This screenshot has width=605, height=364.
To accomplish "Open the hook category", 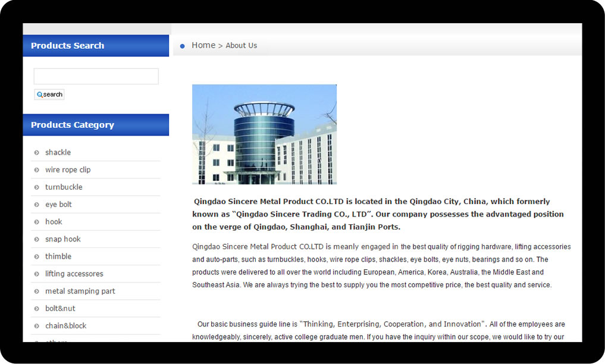I will (54, 222).
